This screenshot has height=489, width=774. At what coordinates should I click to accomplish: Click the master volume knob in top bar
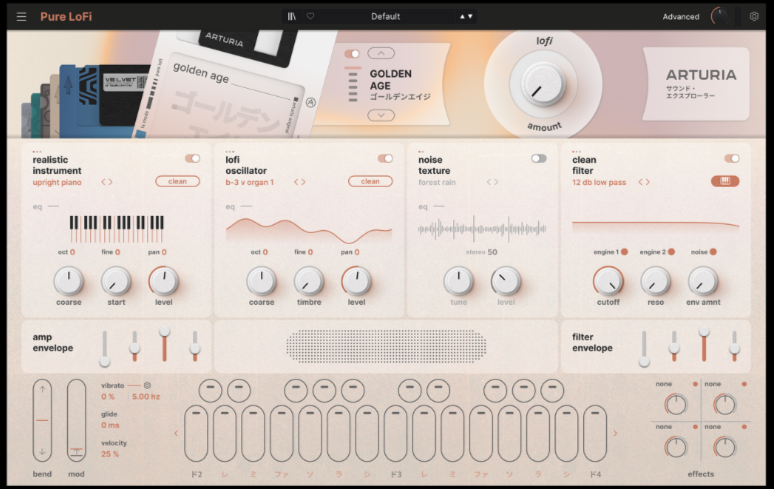[719, 17]
